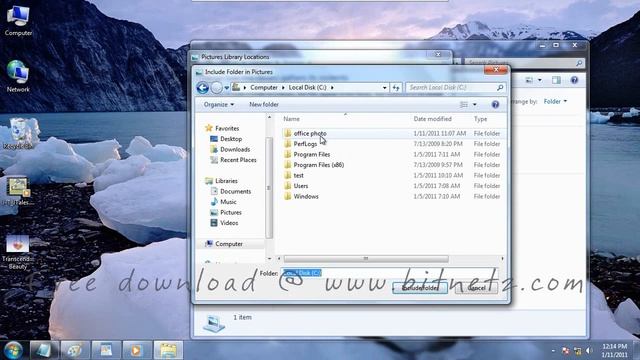Open the Organize menu

tap(219, 104)
